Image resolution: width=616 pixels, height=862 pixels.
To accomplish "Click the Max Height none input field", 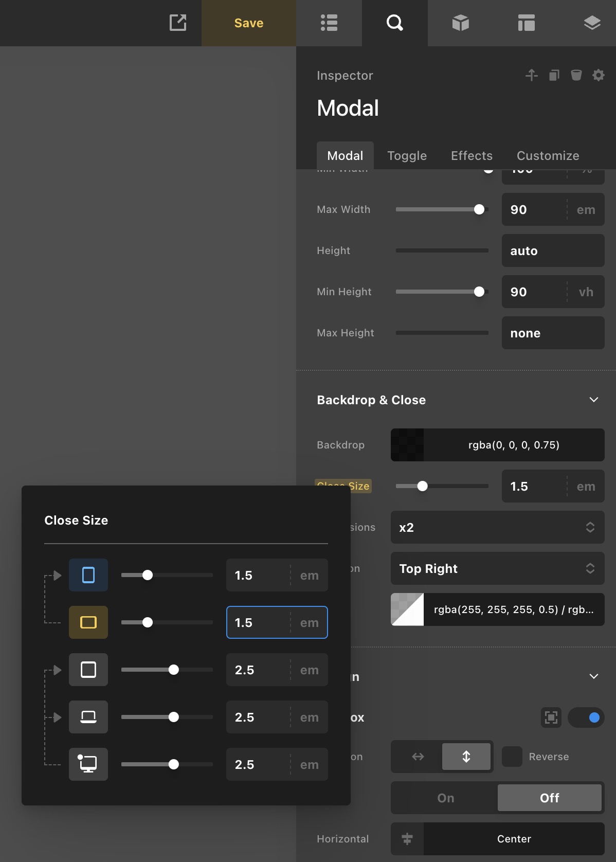I will coord(553,333).
